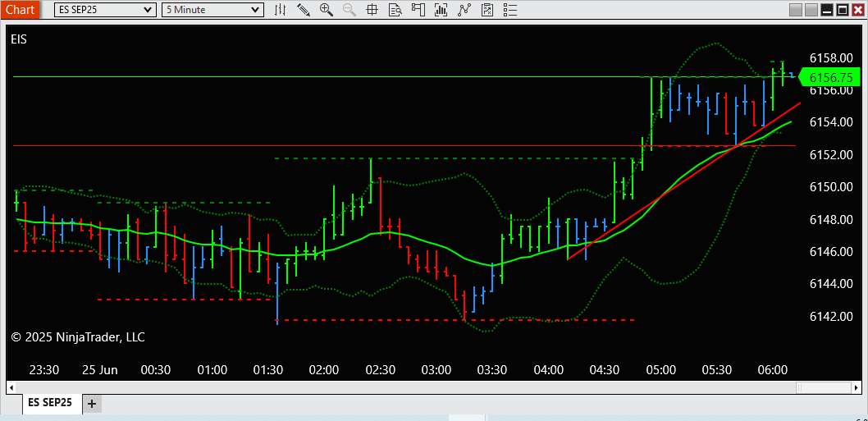868x421 pixels.
Task: Click the 01:00 time axis label
Action: click(x=212, y=369)
